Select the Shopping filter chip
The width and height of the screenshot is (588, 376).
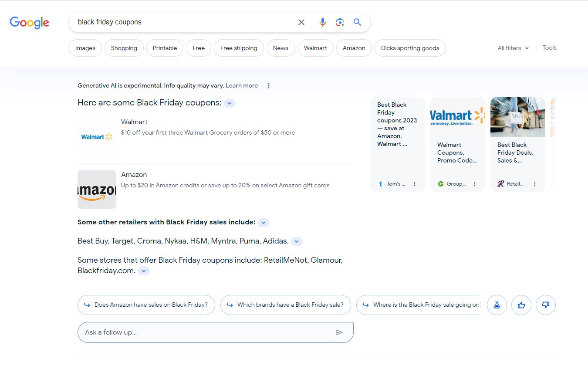coord(124,48)
